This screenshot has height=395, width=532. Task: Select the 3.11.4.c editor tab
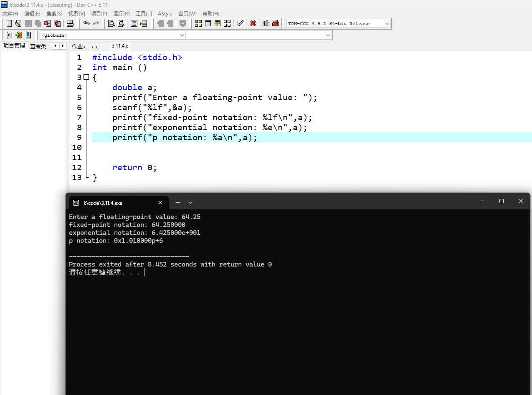(x=120, y=46)
